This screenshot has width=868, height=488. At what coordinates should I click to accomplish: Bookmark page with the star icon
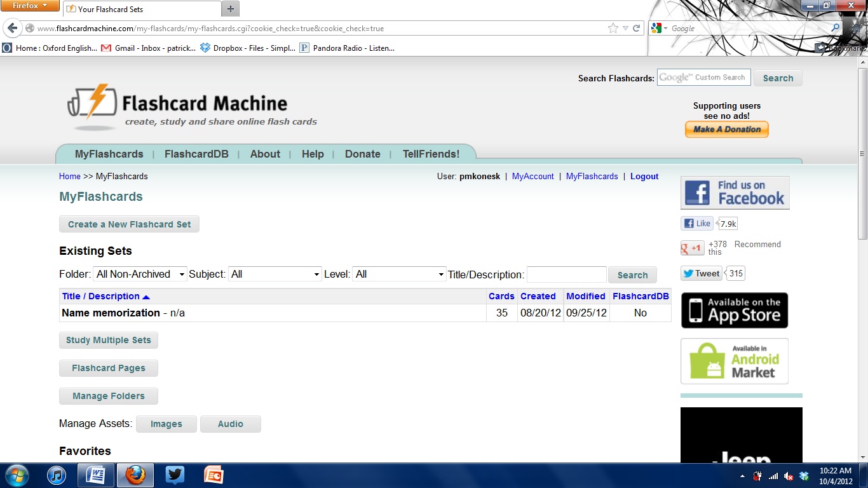[x=613, y=29]
